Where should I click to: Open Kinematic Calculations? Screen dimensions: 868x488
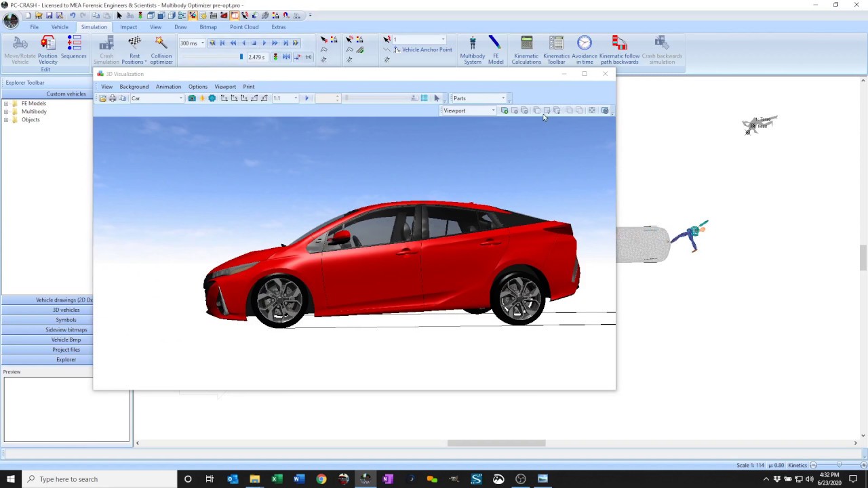(526, 50)
